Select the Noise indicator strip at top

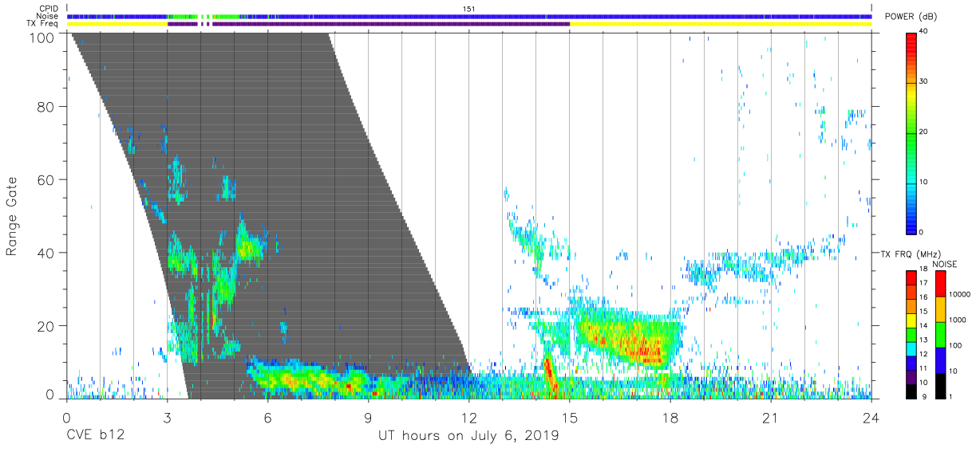pyautogui.click(x=469, y=16)
